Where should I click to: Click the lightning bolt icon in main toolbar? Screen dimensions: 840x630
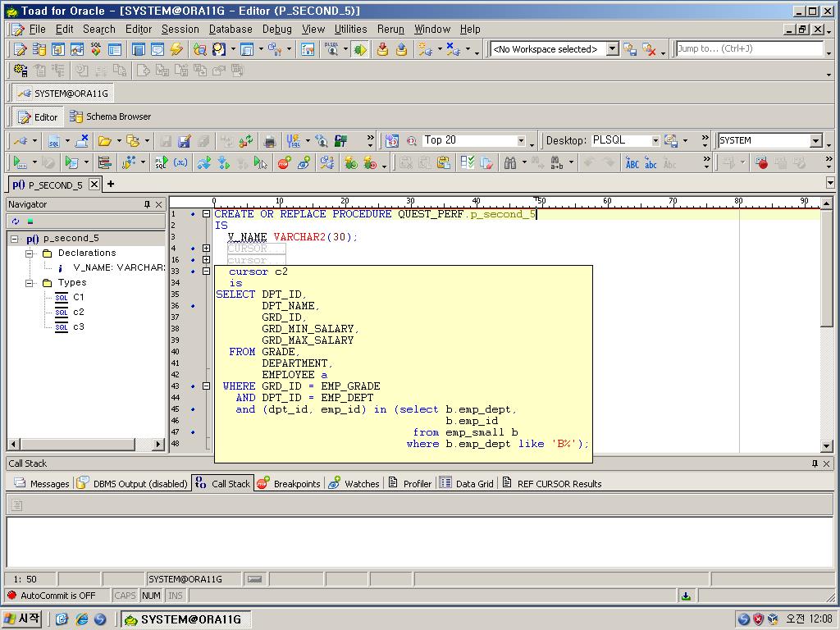coord(176,49)
